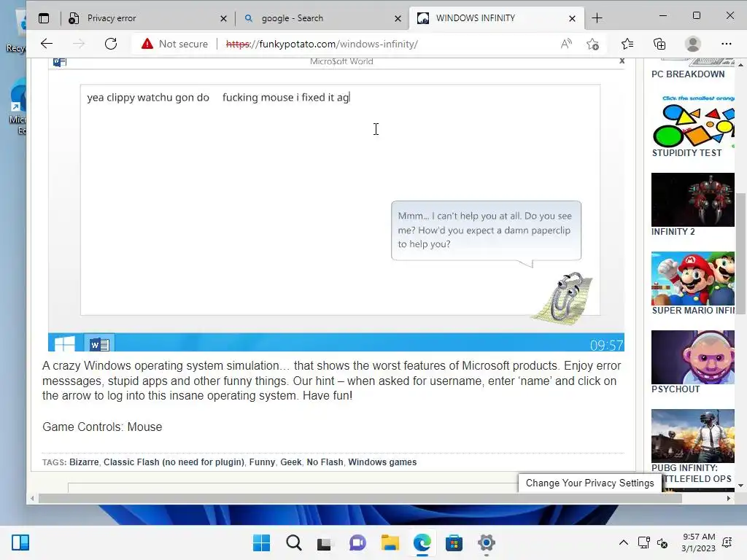
Task: Open the Funny tag link
Action: coord(262,462)
